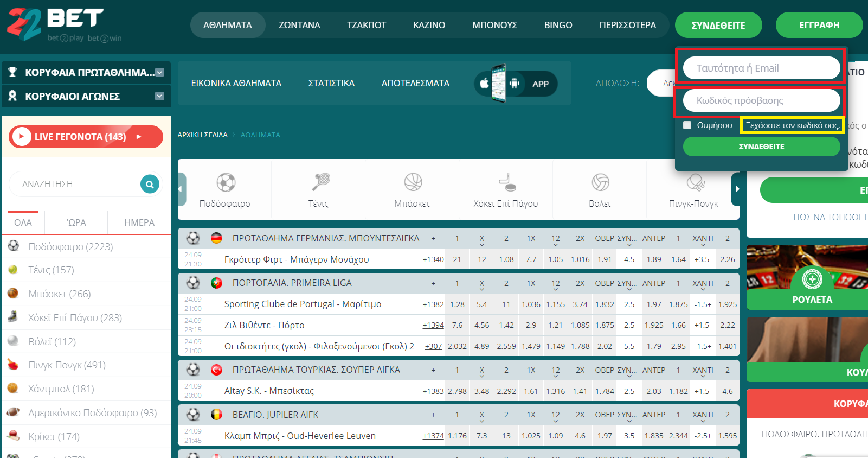Click the volleyball icon beside Βόλεϊ (112)
The width and height of the screenshot is (868, 458).
tap(13, 341)
